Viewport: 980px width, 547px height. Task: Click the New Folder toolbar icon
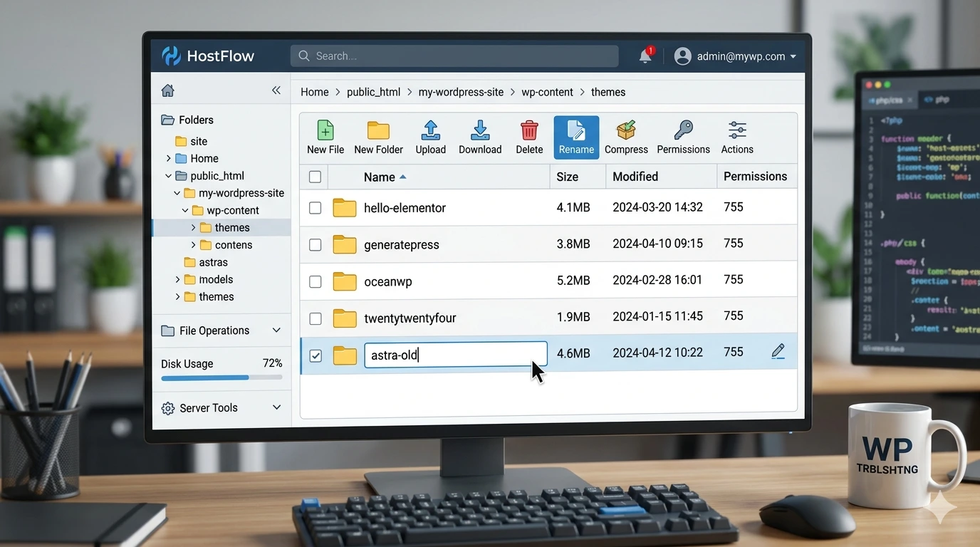pos(378,130)
